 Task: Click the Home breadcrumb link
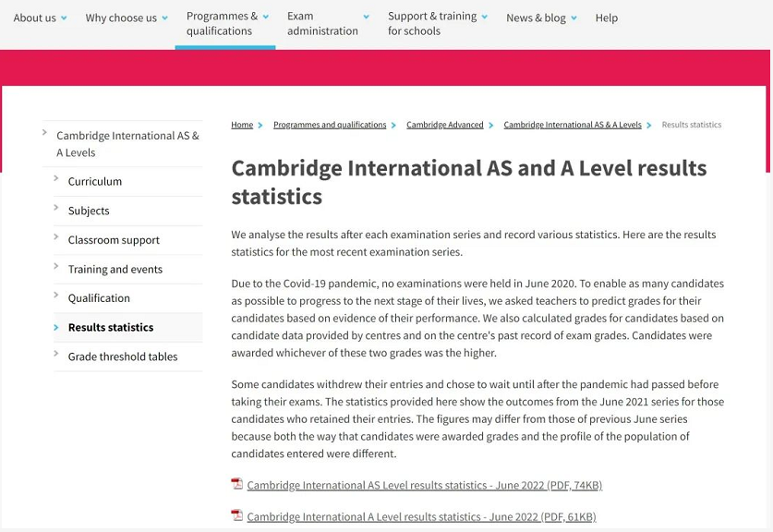(x=242, y=125)
